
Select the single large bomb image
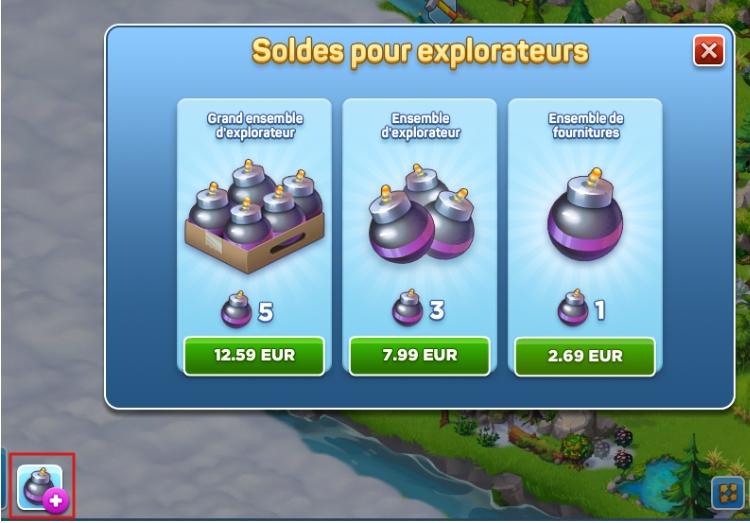(x=585, y=214)
